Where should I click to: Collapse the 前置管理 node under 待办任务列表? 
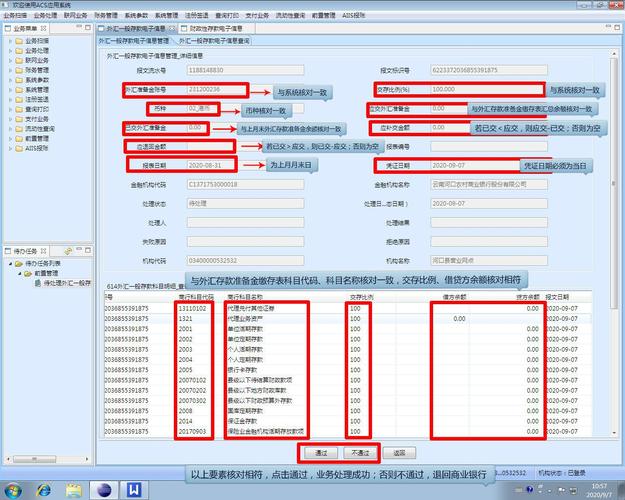click(x=19, y=273)
